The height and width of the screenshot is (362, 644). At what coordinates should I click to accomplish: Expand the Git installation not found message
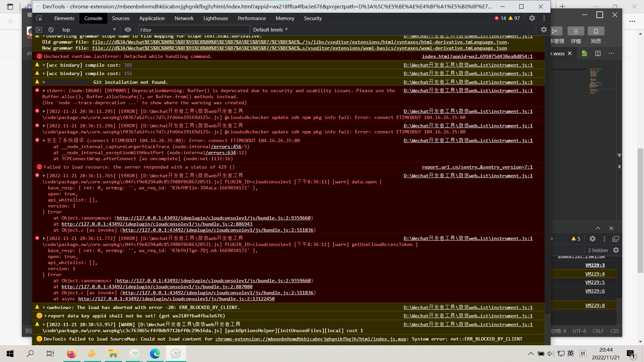(x=44, y=82)
